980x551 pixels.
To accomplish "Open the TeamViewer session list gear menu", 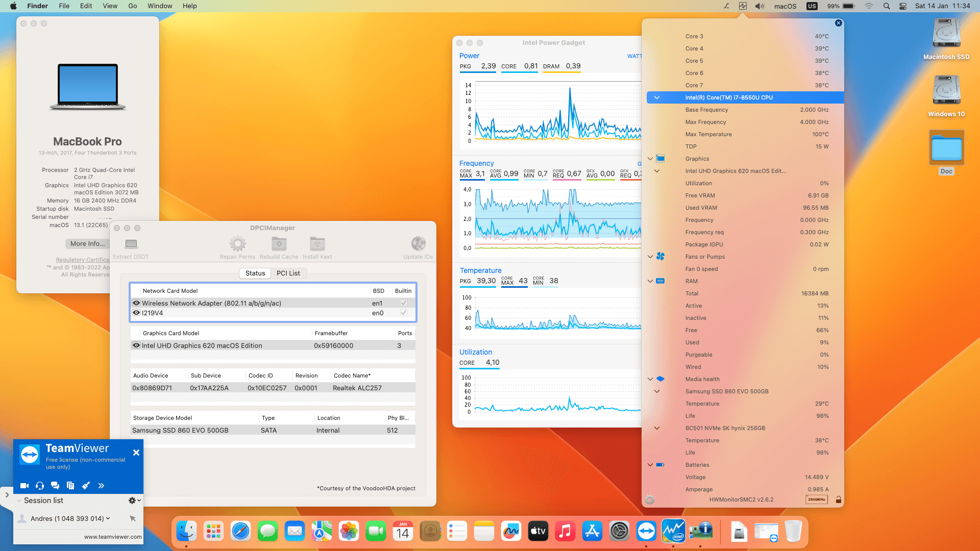I will point(134,500).
